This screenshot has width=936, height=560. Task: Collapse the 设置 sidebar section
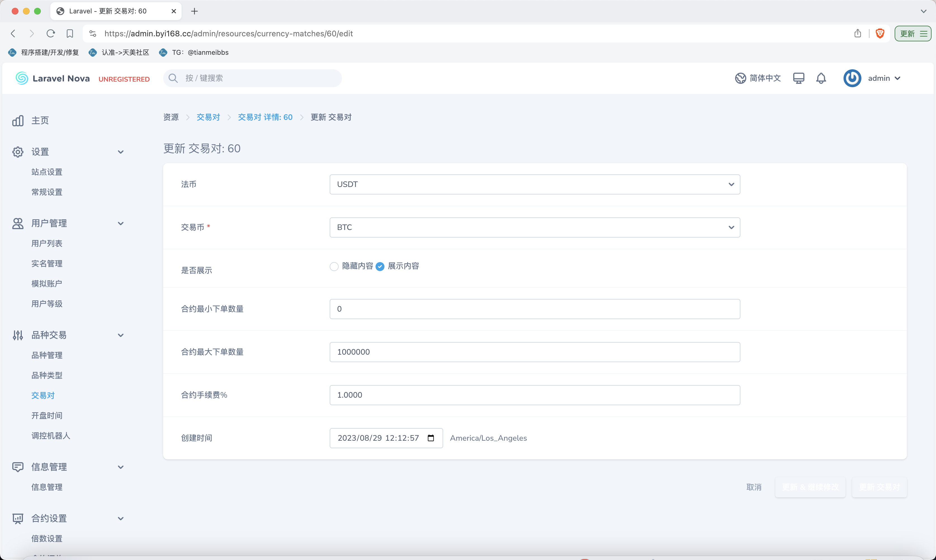[121, 152]
